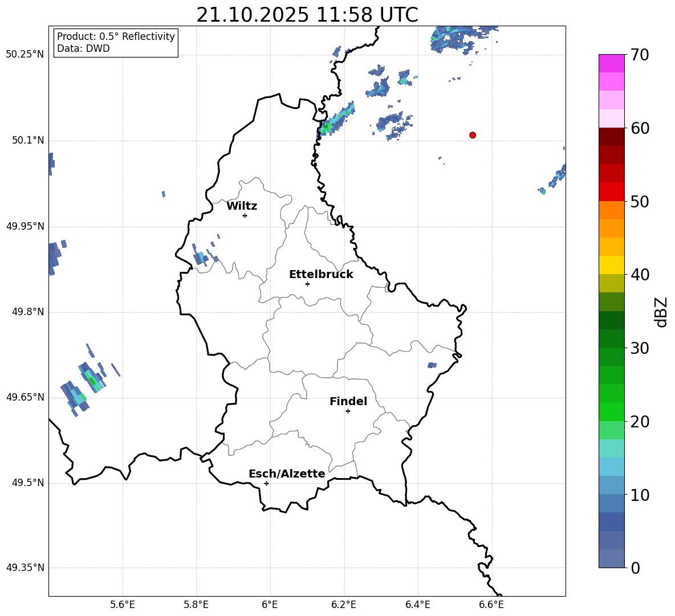Click the red dot marker on the map
The image size is (675, 616).
[x=473, y=135]
